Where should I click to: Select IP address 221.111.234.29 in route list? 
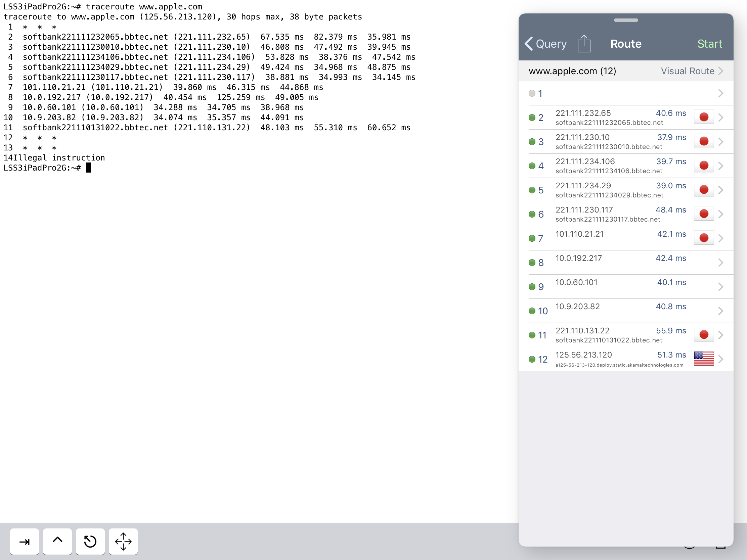point(583,186)
